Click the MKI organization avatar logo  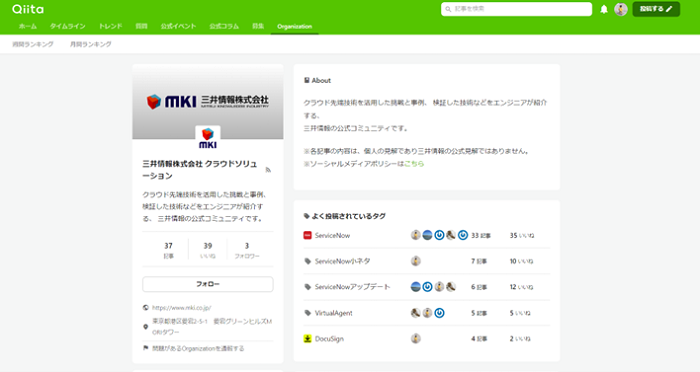(x=208, y=138)
